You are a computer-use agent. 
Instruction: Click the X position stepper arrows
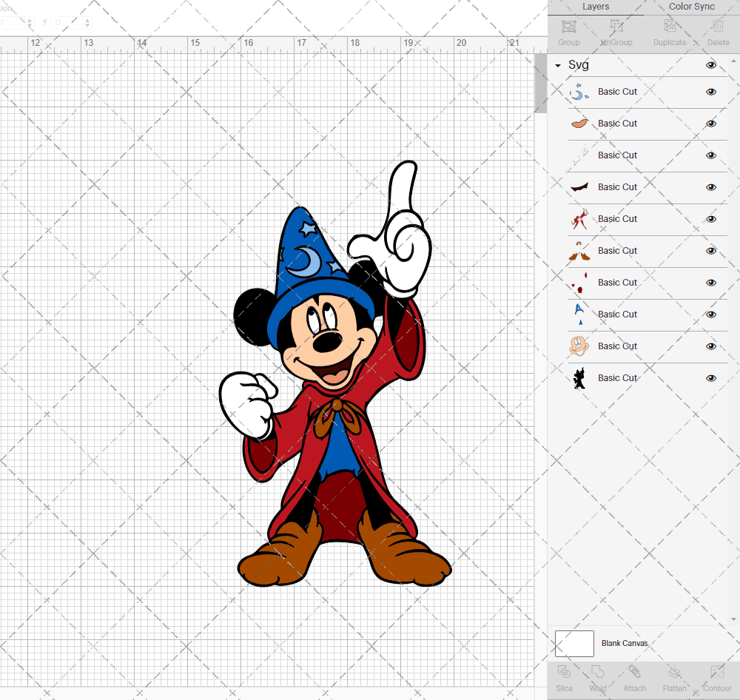pyautogui.click(x=30, y=22)
